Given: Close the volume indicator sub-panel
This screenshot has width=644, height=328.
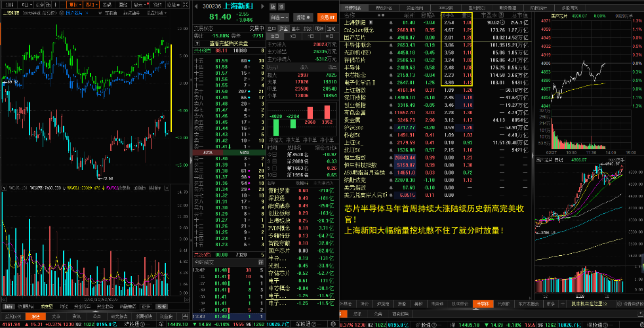Looking at the screenshot, I should tap(167, 188).
